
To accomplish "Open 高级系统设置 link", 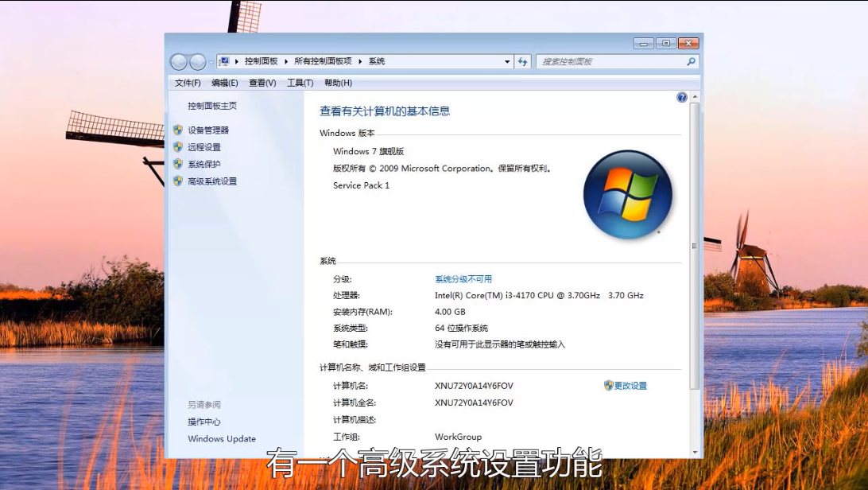I will 212,181.
